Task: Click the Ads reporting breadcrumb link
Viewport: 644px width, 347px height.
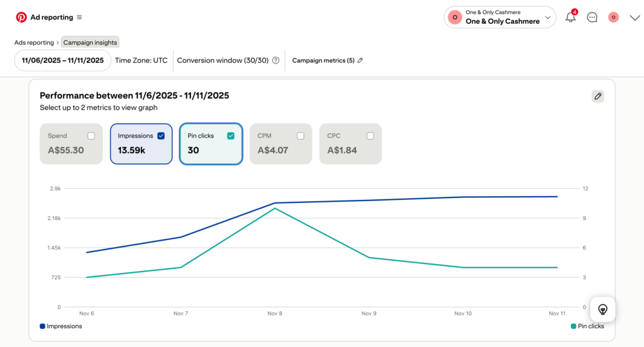Action: click(35, 43)
